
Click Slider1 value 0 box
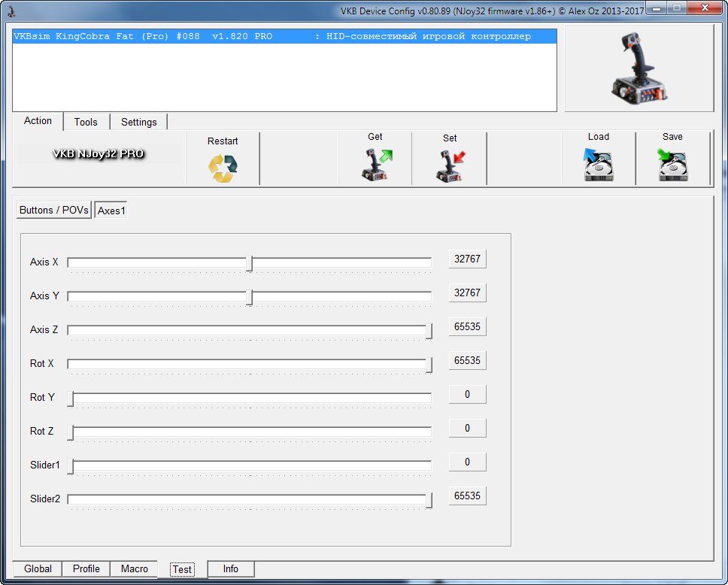467,462
